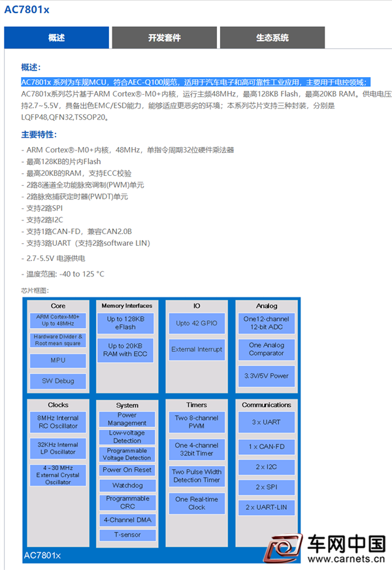The image size is (392, 570).
Task: Click the 支持1路CAN-FD feature line
Action: 76,231
